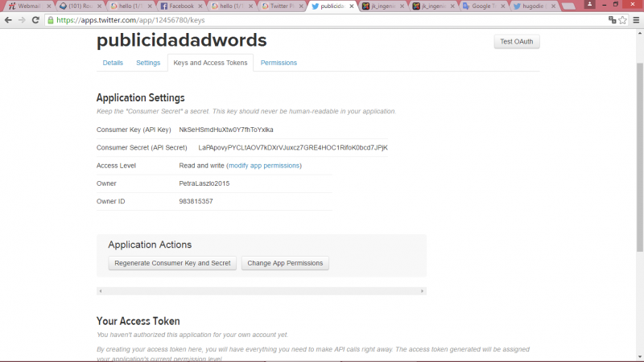Open the Details tab
644x362 pixels.
click(113, 63)
